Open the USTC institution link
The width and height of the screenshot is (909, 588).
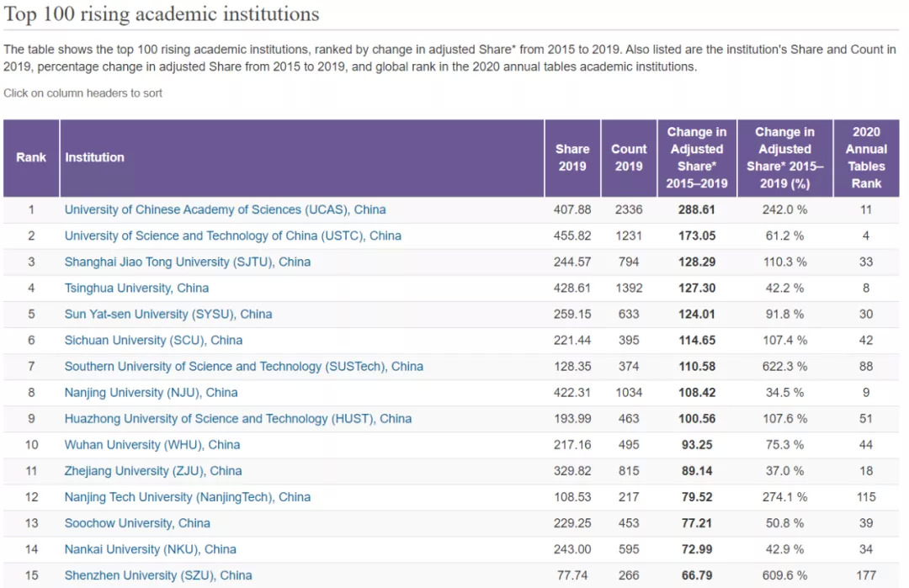[232, 236]
